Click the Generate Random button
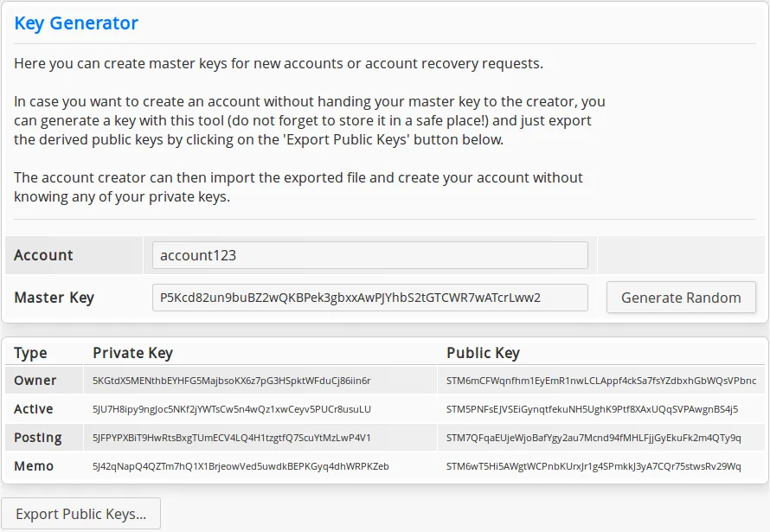The height and width of the screenshot is (532, 770). tap(681, 298)
